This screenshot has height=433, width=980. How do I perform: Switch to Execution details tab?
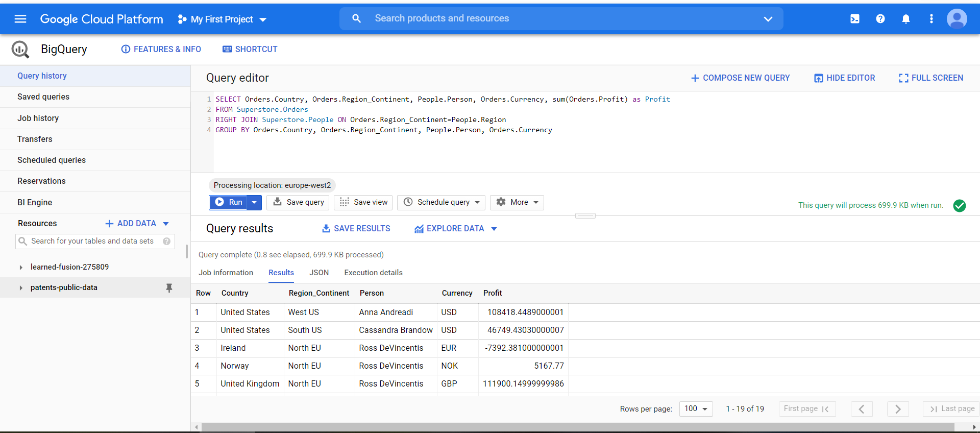[x=373, y=273]
